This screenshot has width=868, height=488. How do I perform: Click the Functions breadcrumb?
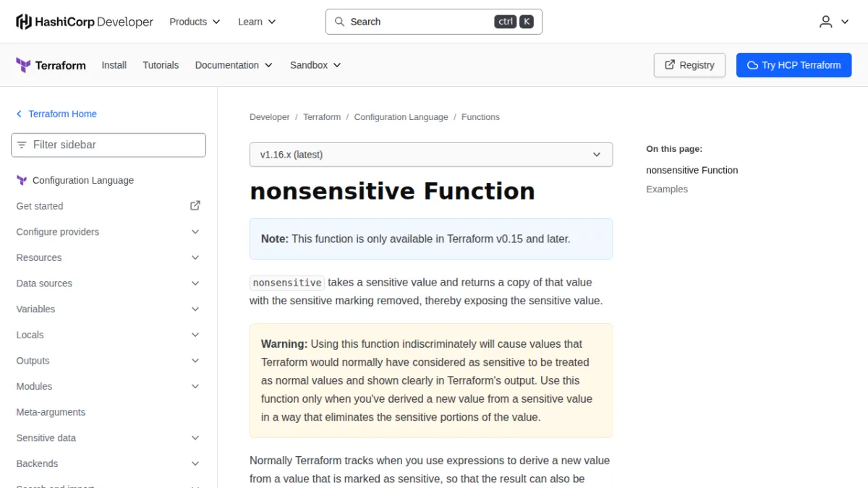pos(480,117)
